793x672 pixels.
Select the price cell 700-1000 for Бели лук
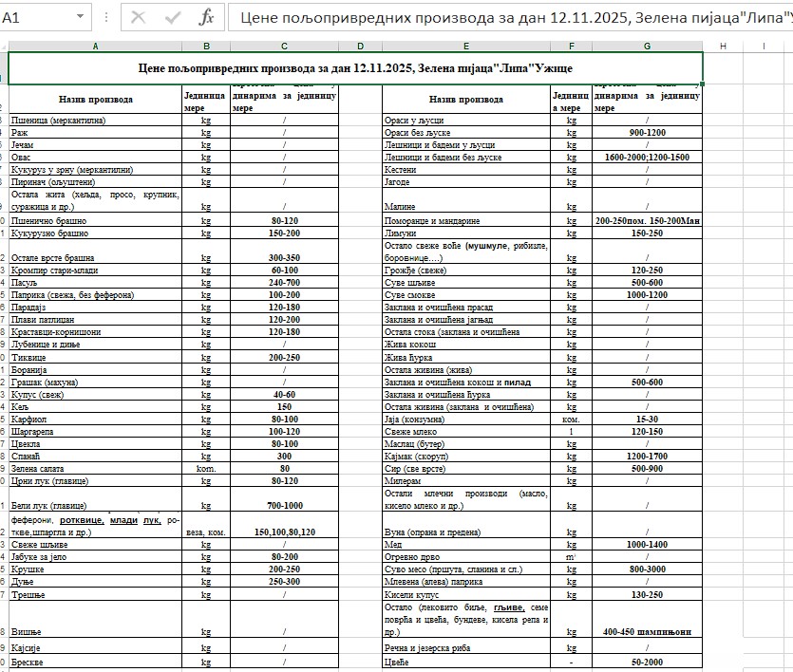tap(284, 506)
